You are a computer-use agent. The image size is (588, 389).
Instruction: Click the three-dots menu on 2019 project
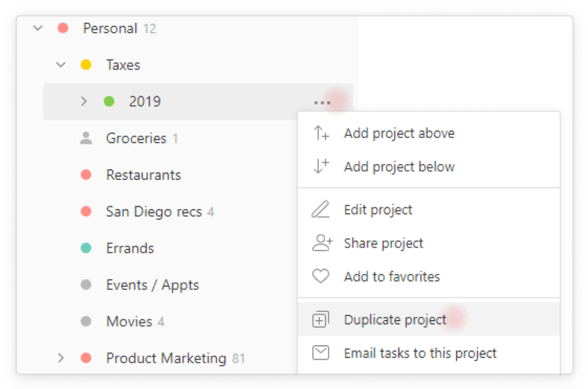click(x=322, y=103)
